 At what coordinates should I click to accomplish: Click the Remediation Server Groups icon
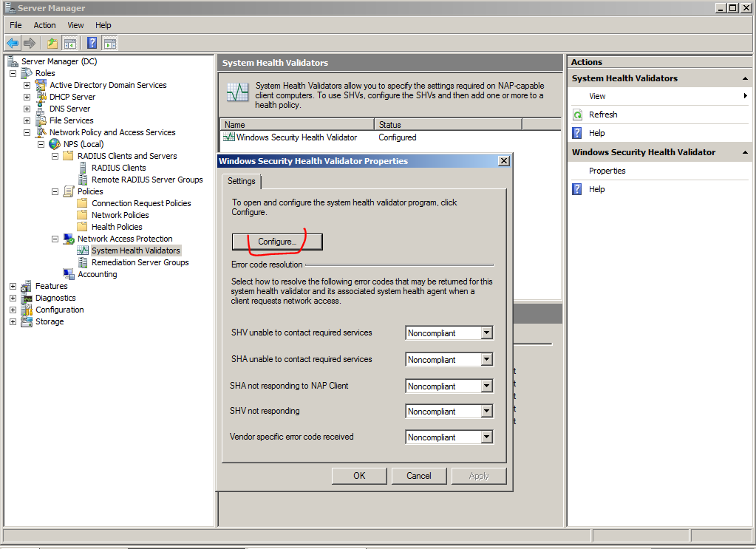[x=83, y=262]
